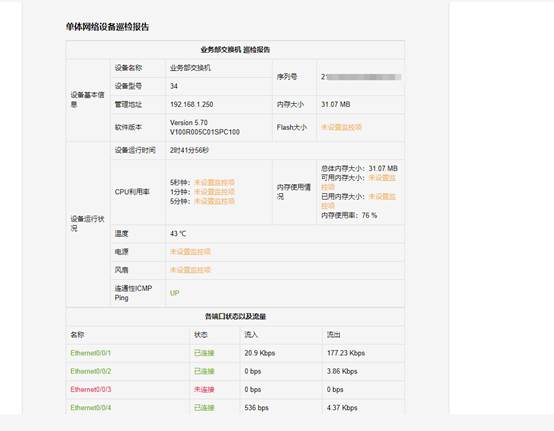Click the 风扇 unset-monitor link

click(x=190, y=270)
